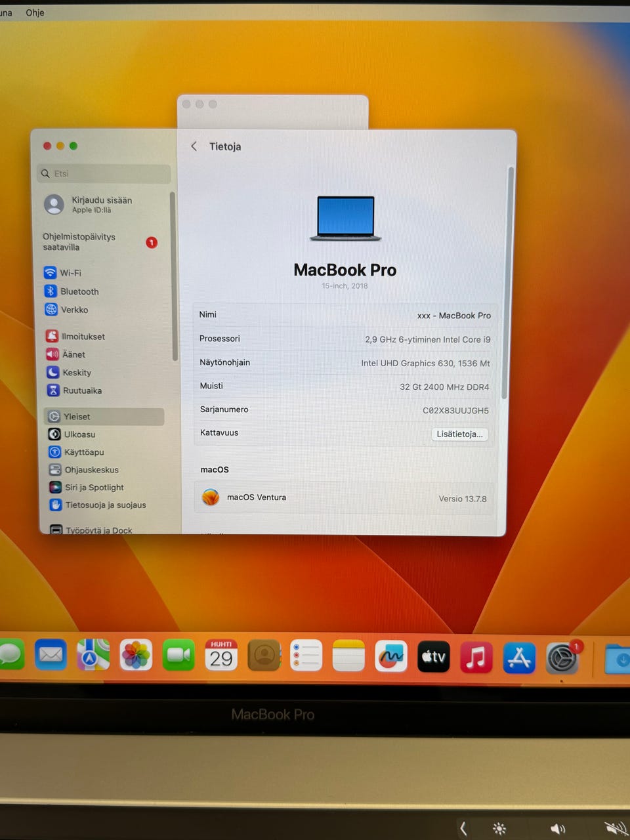630x840 pixels.
Task: Open Äänet sound settings
Action: [66, 354]
